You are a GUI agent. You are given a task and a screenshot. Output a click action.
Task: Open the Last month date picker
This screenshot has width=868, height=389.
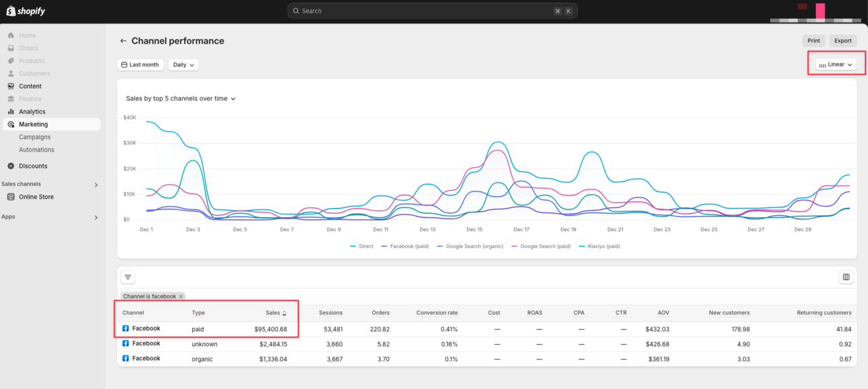[x=140, y=65]
